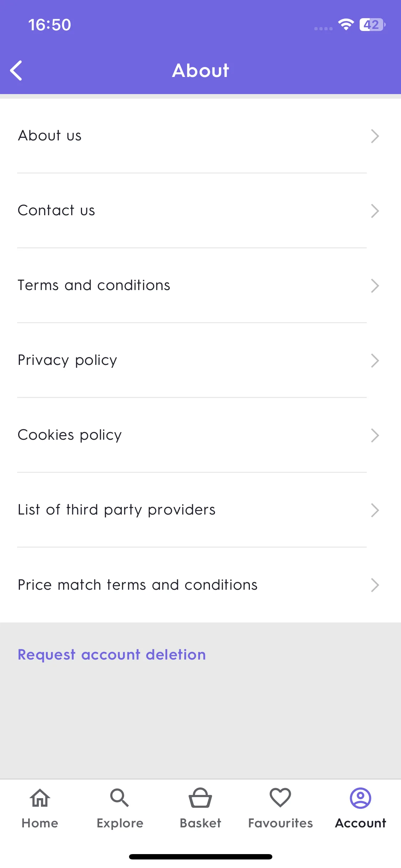Go back using the header arrow
This screenshot has width=401, height=868.
point(16,71)
